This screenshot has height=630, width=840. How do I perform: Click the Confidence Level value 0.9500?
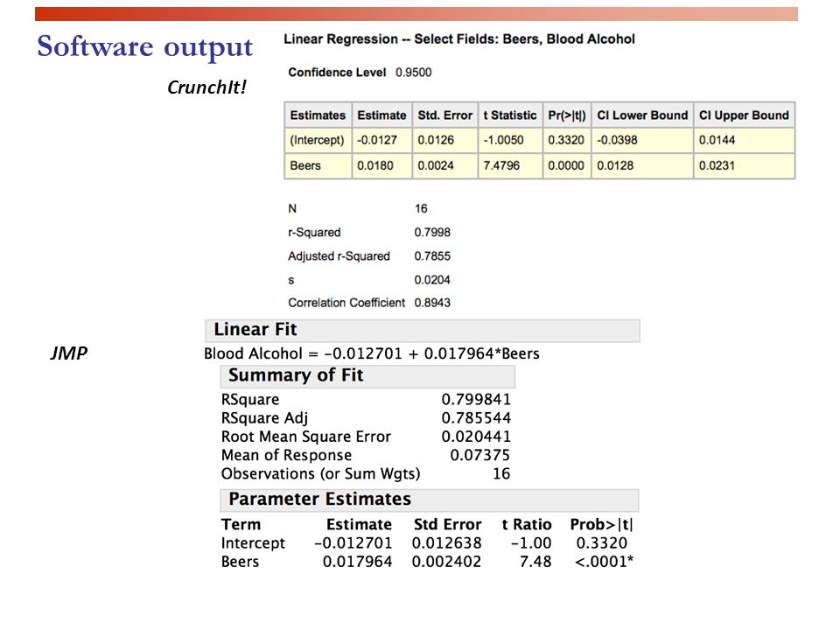tap(414, 73)
